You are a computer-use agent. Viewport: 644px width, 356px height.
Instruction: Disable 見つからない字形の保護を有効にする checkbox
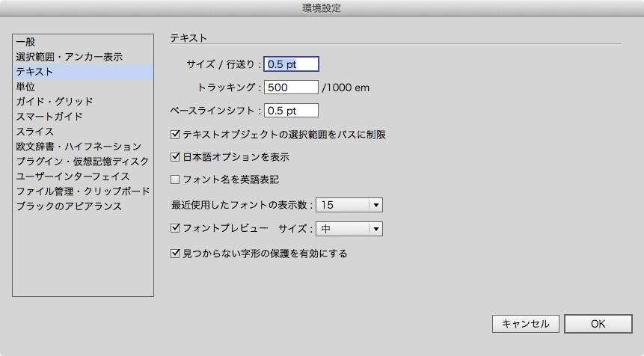click(176, 254)
